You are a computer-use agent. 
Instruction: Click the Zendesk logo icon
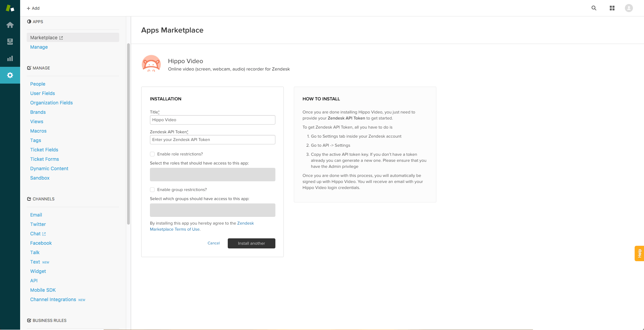(10, 8)
